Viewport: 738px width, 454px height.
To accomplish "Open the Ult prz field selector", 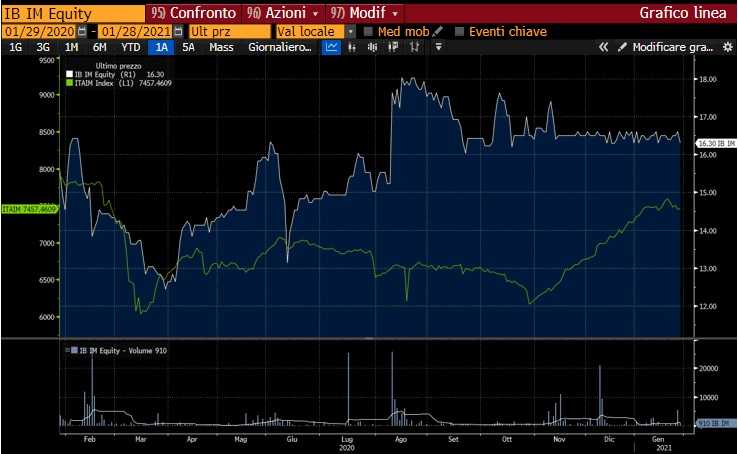I will pyautogui.click(x=230, y=32).
